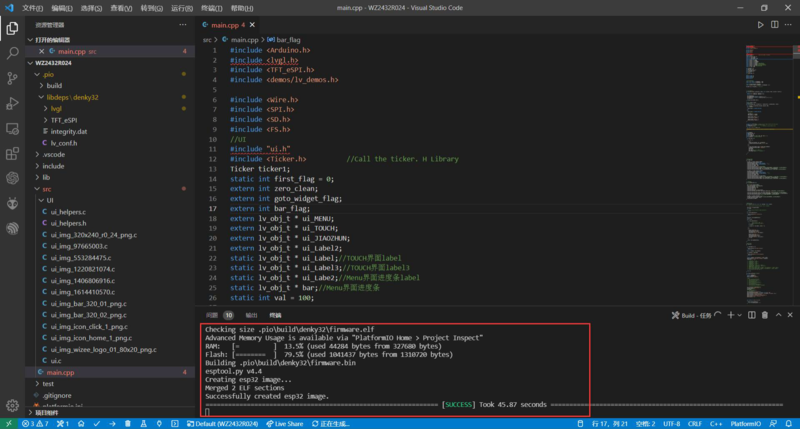Collapse the WZ2432R024 project folder

(31, 63)
